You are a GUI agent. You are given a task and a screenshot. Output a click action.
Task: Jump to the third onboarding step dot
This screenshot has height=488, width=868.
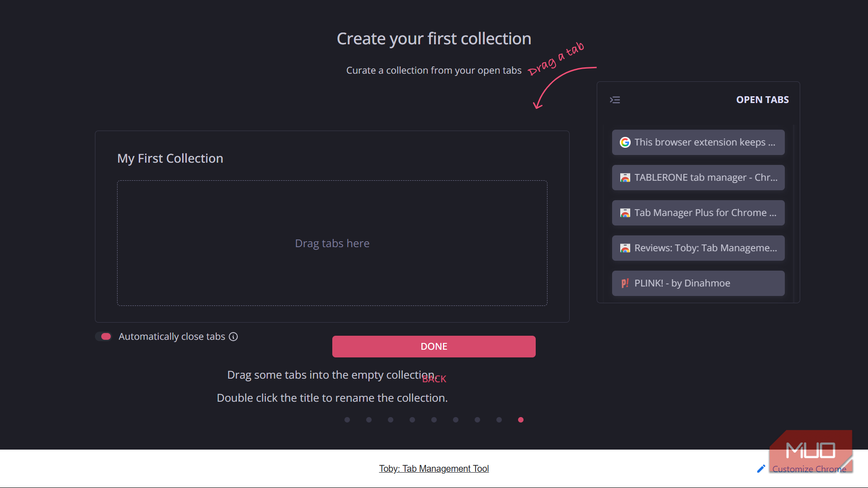pyautogui.click(x=391, y=420)
